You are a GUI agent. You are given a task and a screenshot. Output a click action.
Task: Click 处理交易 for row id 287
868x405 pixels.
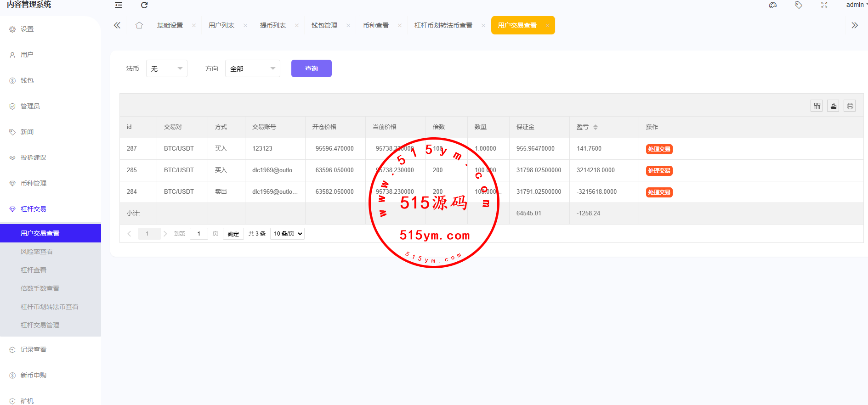click(x=659, y=149)
